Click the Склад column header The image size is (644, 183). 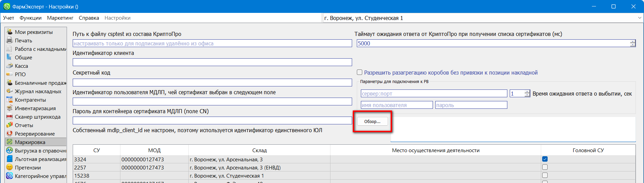coord(259,150)
